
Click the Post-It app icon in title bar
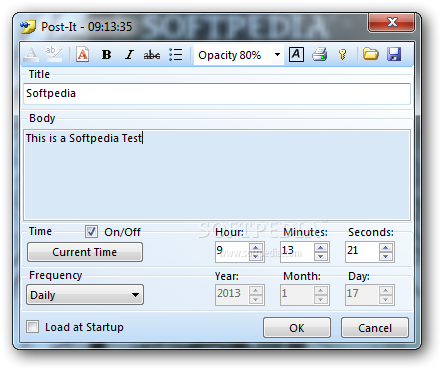(28, 27)
